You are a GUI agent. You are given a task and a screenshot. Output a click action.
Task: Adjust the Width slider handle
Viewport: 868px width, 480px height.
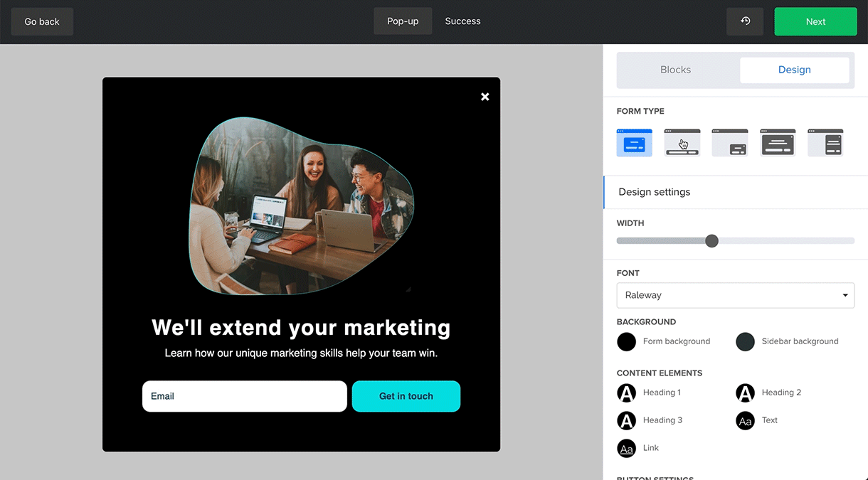click(711, 240)
